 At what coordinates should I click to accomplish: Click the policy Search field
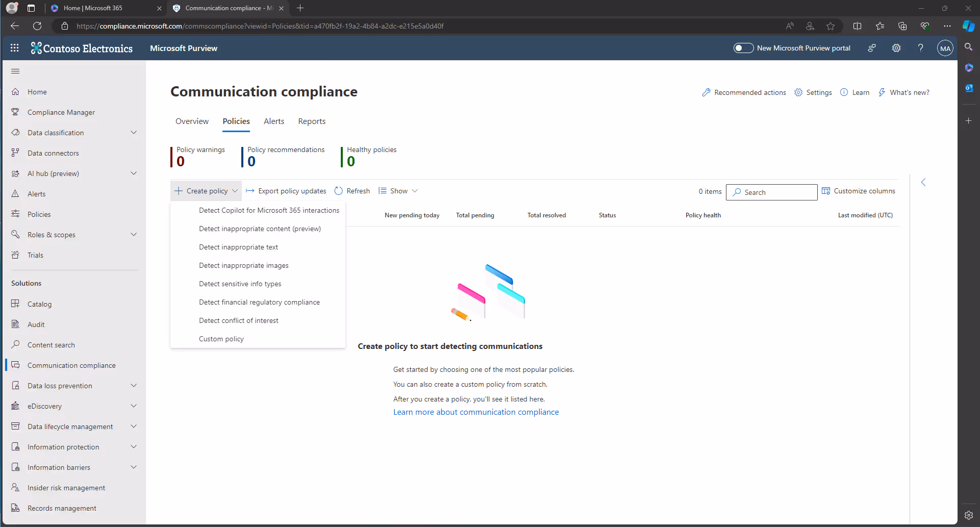point(772,192)
